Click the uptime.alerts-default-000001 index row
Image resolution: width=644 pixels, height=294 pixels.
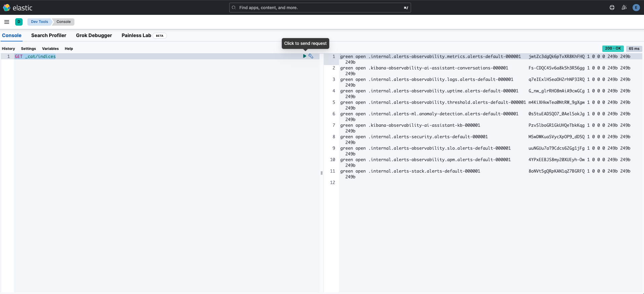click(x=485, y=94)
